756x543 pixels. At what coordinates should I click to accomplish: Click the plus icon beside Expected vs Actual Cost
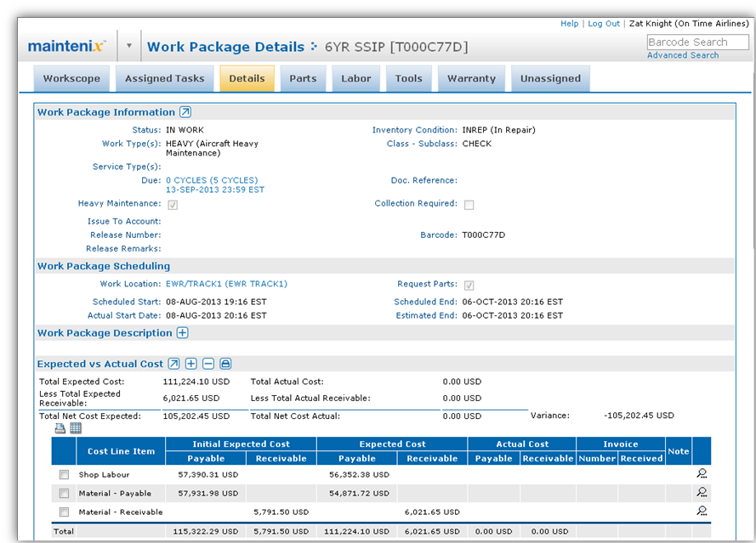click(x=191, y=364)
